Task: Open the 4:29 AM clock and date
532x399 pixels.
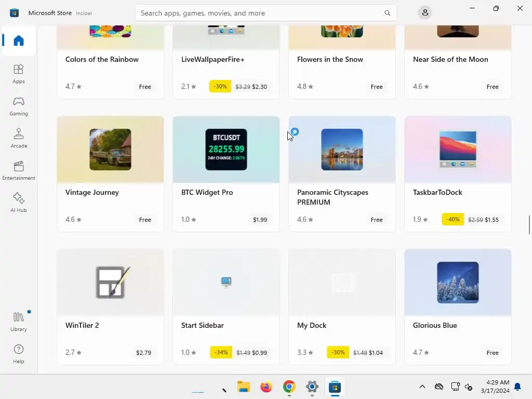Action: pyautogui.click(x=495, y=387)
